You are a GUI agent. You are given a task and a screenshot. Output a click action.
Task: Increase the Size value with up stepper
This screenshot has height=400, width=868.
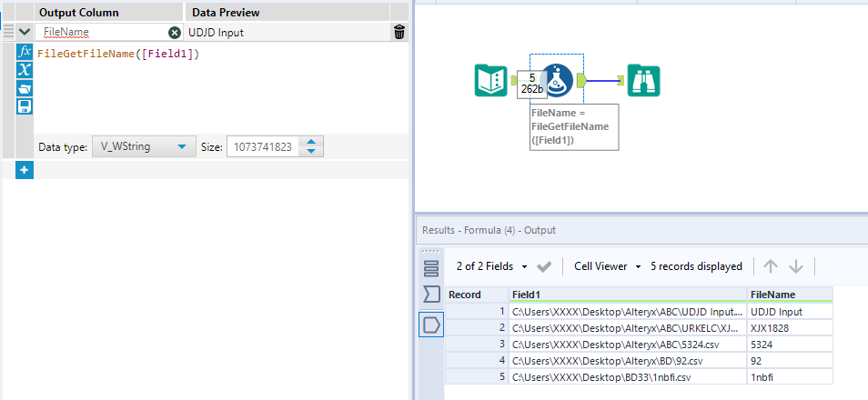(311, 142)
